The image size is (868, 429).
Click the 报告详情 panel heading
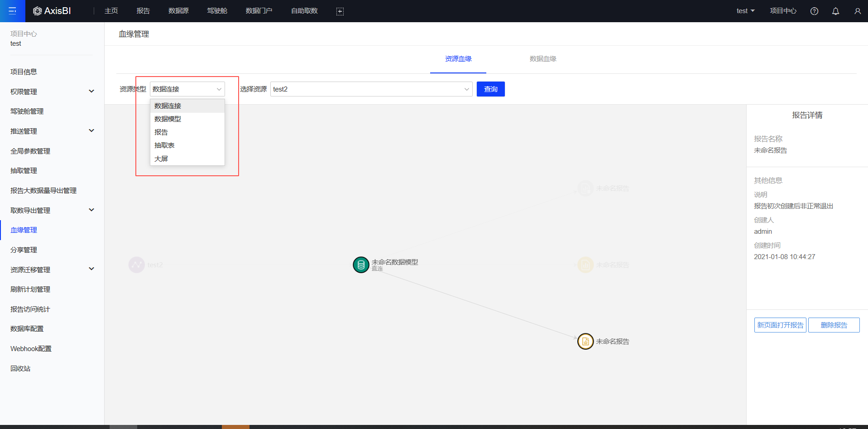(807, 115)
